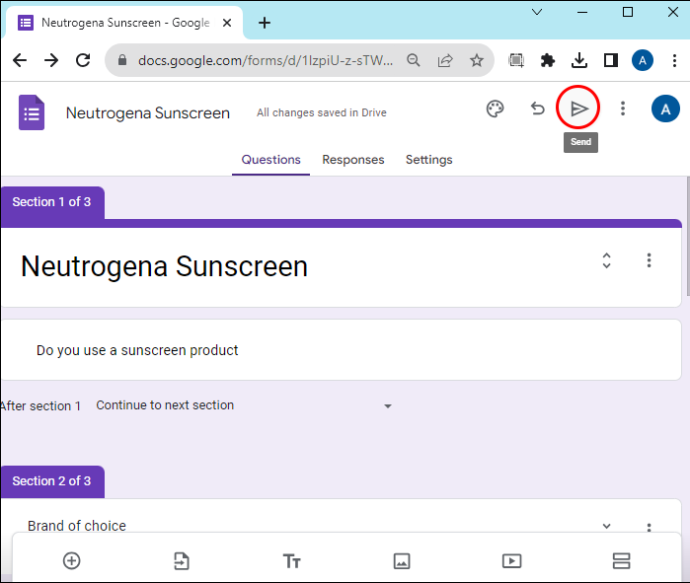Click the purple Google Forms home icon

click(32, 113)
